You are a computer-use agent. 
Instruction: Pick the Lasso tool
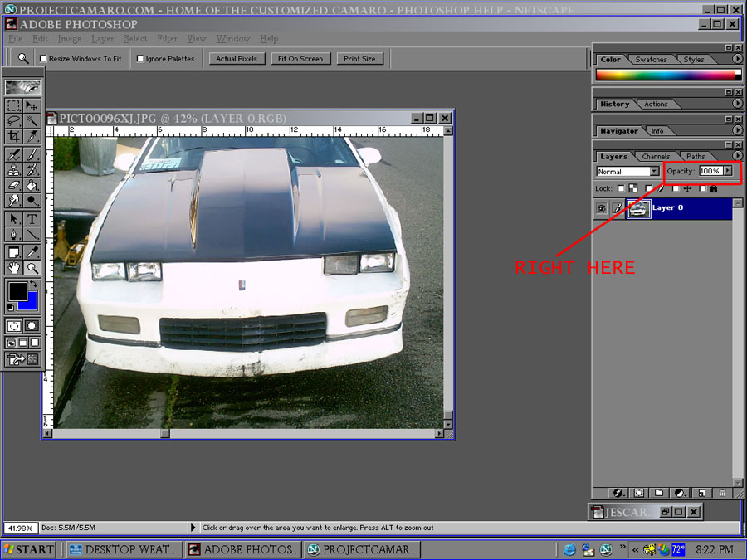[14, 121]
